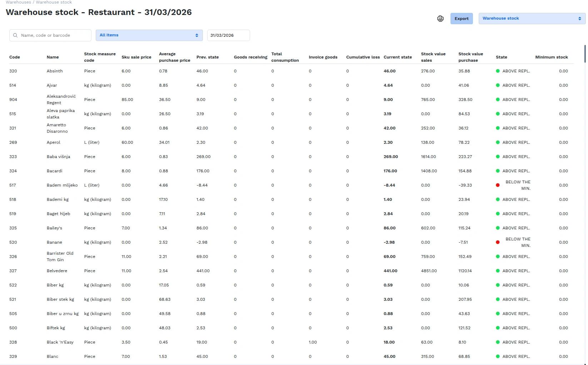Sort the table by the Code column
This screenshot has width=588, height=365.
pos(14,57)
